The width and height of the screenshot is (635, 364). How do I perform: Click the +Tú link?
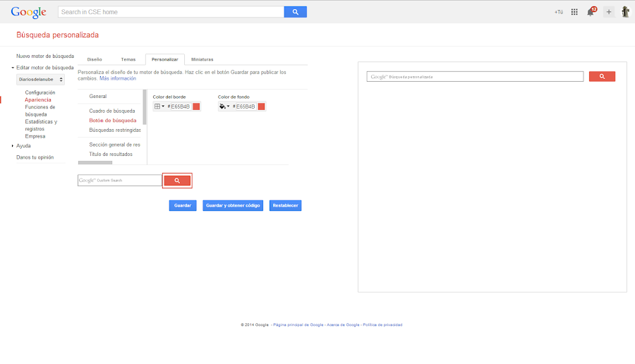pos(559,12)
